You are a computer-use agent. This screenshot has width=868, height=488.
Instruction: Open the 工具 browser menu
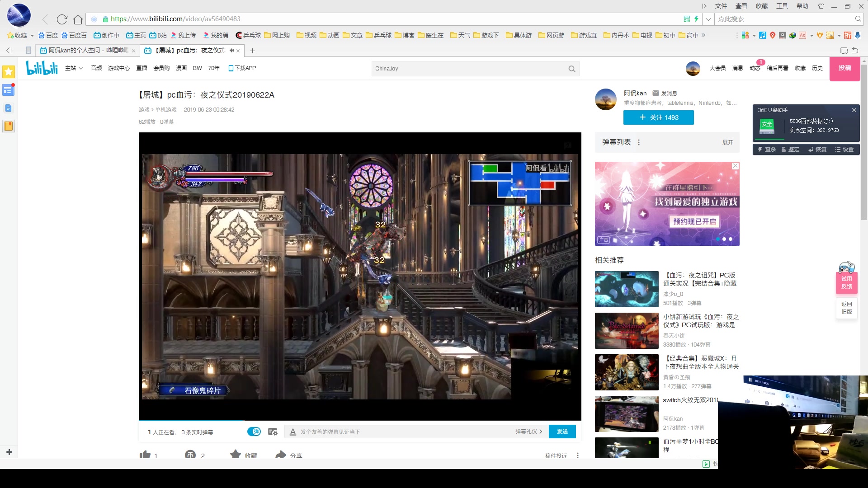[782, 6]
